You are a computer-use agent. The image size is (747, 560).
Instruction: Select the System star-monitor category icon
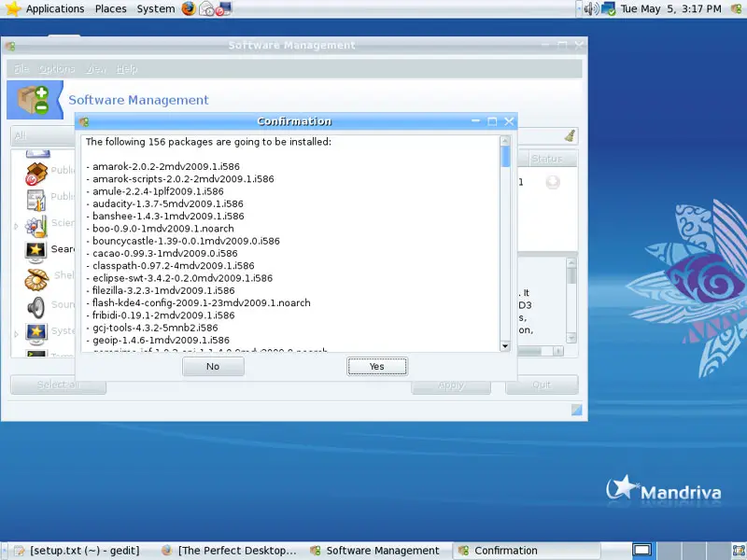pos(36,333)
